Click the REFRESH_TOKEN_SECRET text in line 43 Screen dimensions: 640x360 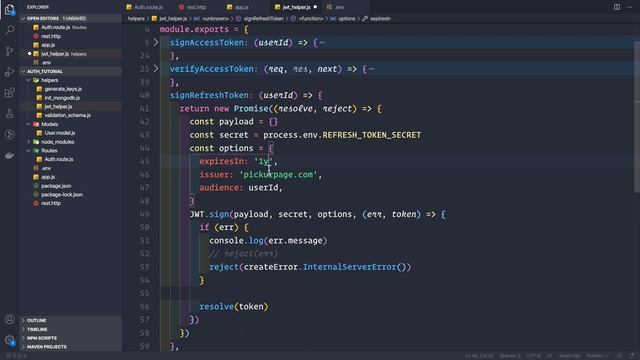[371, 135]
